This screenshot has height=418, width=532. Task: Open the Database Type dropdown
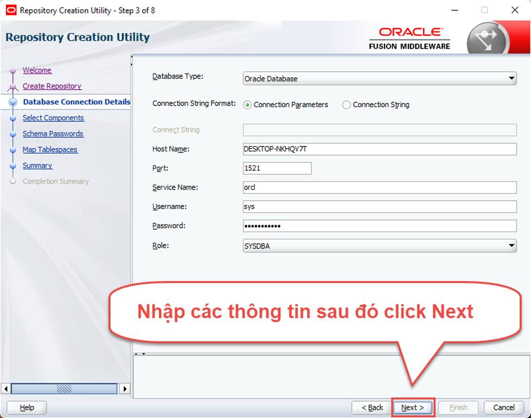point(380,78)
